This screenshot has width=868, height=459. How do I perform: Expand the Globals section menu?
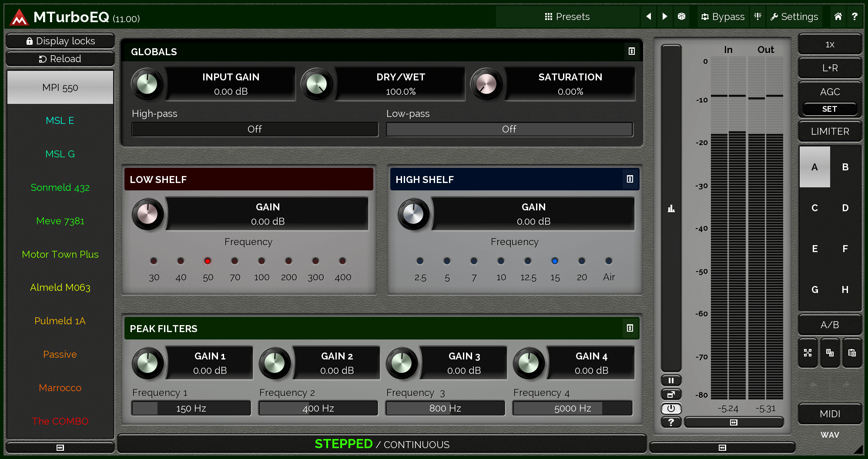[631, 51]
